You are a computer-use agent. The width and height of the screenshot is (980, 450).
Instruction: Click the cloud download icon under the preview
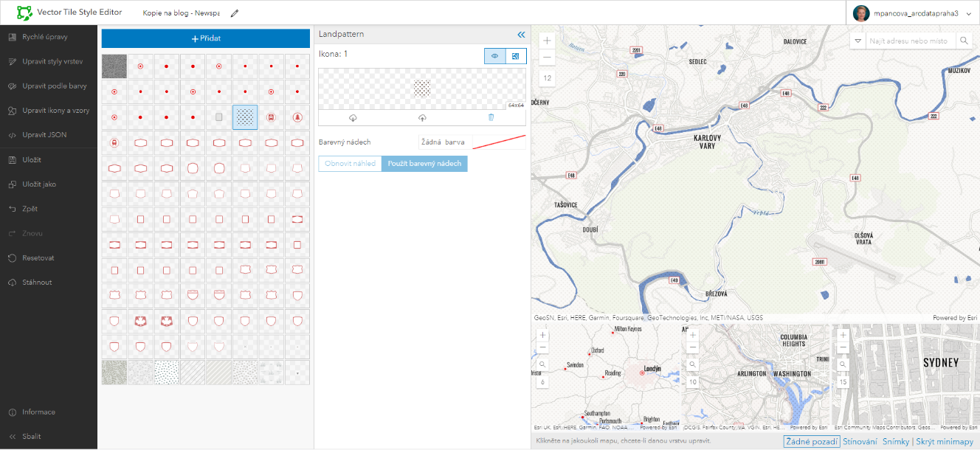point(353,118)
